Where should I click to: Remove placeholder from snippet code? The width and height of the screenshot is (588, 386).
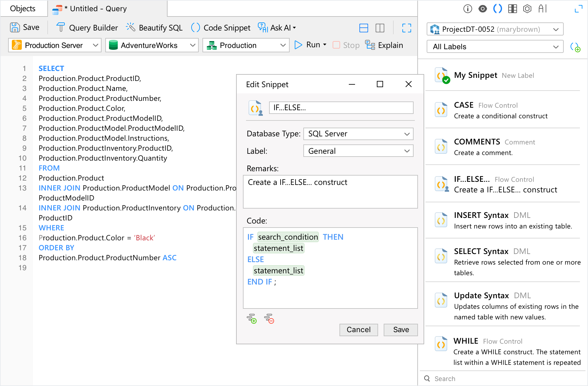click(x=269, y=319)
